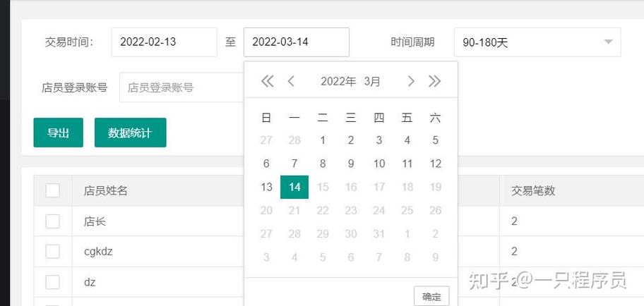Click the 导出 button
The height and width of the screenshot is (306, 644).
[x=59, y=133]
